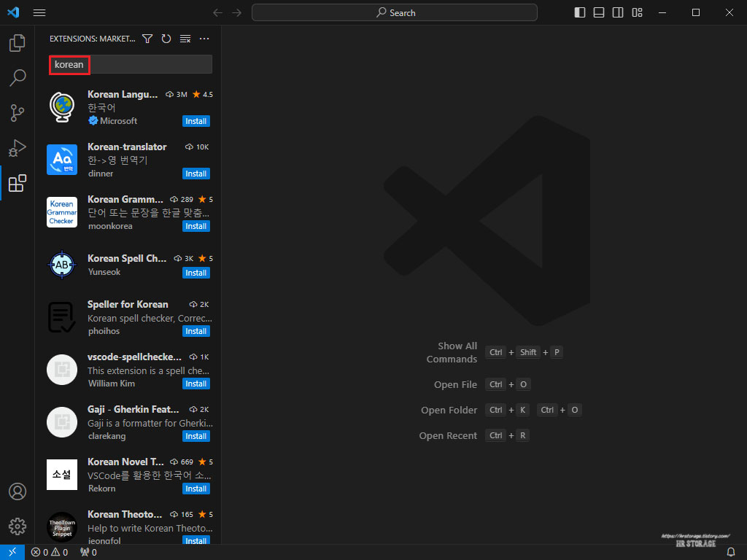This screenshot has height=560, width=747.
Task: Click the VS Code logo icon
Action: (13, 12)
